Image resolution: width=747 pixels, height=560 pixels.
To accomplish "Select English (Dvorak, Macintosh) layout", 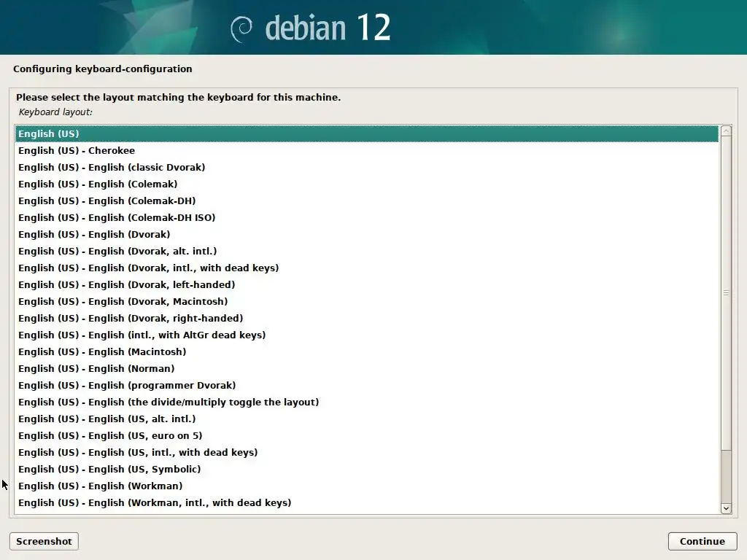I will pos(366,301).
